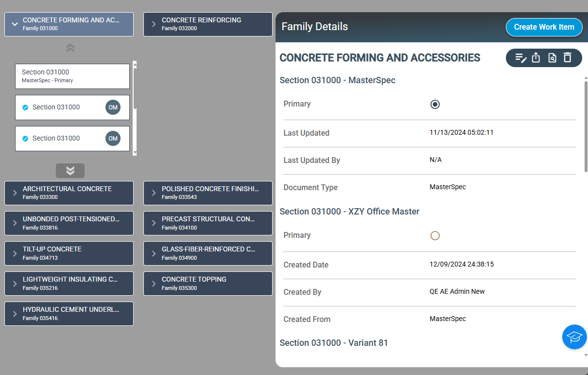Click the OM badge on the first Section 031000
588x375 pixels.
(113, 107)
